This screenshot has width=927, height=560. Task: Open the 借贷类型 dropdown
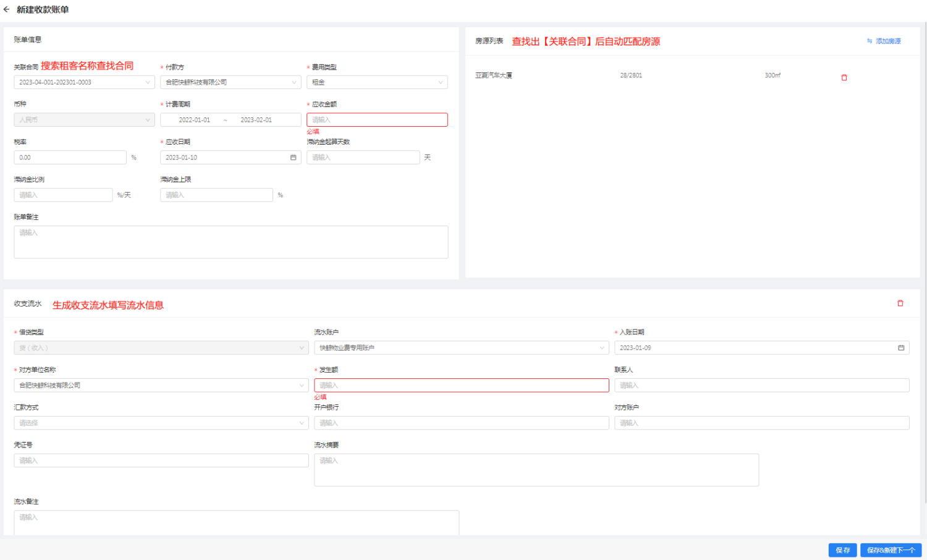161,348
